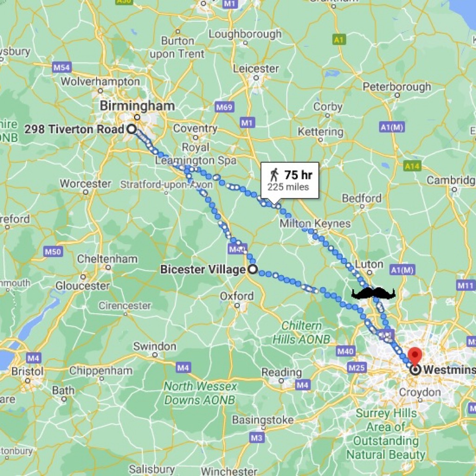Click the M40 shield near Bicester
Image resolution: width=476 pixels, height=476 pixels.
click(x=237, y=250)
